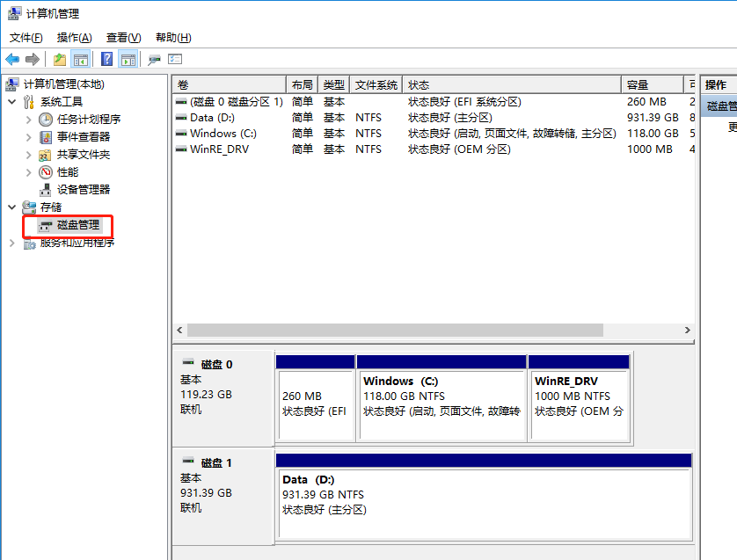Select the WinRE_DRV volume row
The image size is (737, 560).
(434, 149)
